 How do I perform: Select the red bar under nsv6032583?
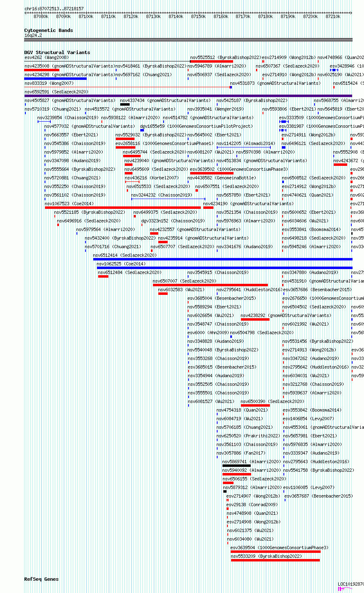tap(163, 294)
